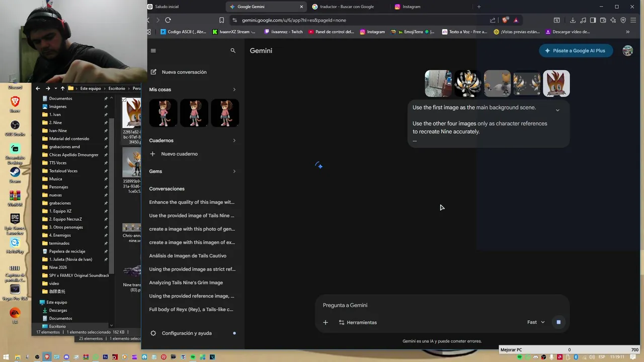Viewport: 644px width, 362px height.
Task: Open the Panel de control bookmark
Action: tap(331, 32)
